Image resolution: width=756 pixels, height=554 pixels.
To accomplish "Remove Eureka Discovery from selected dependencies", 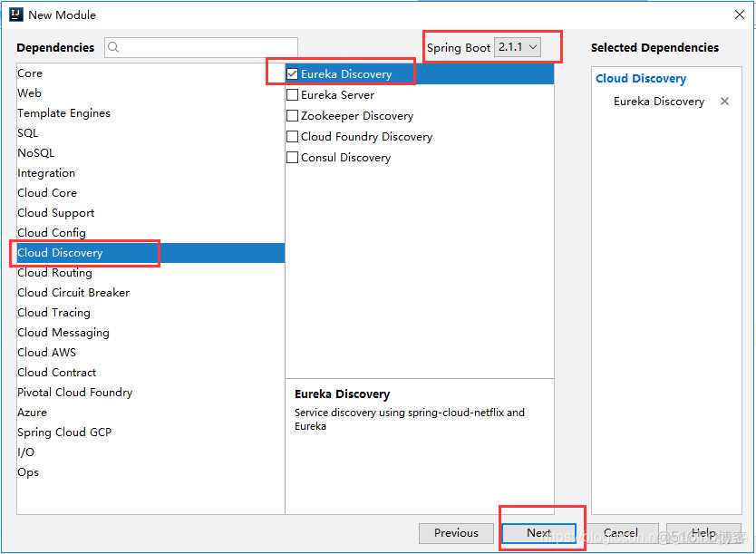I will pyautogui.click(x=724, y=102).
